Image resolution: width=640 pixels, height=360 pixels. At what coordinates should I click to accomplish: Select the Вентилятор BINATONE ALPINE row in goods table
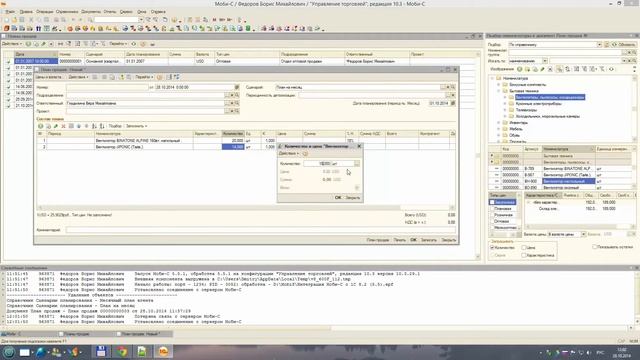tap(245, 140)
